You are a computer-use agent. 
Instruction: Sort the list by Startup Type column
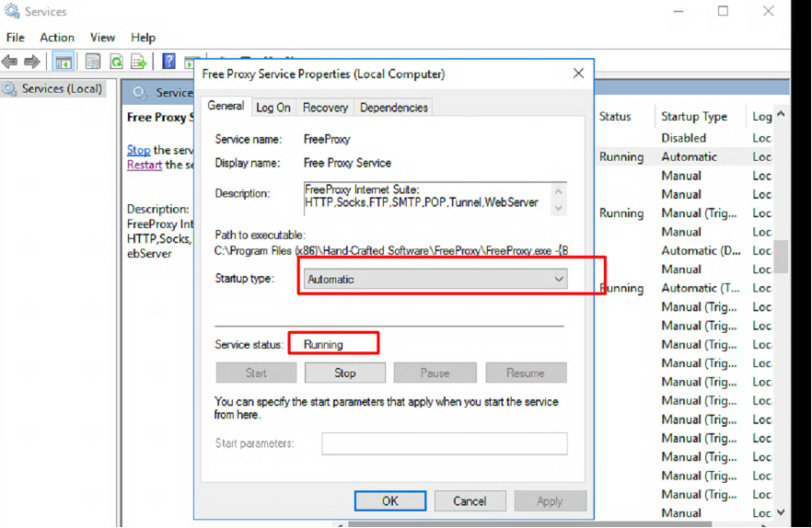pos(694,117)
